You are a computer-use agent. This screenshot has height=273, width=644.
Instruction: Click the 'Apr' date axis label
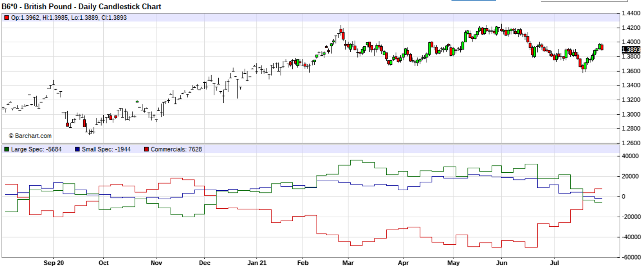click(x=403, y=263)
